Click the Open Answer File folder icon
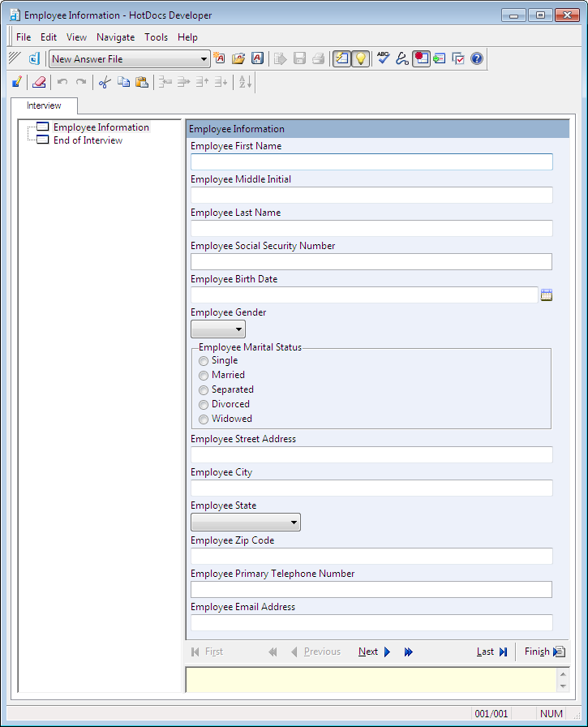The height and width of the screenshot is (727, 588). point(238,58)
